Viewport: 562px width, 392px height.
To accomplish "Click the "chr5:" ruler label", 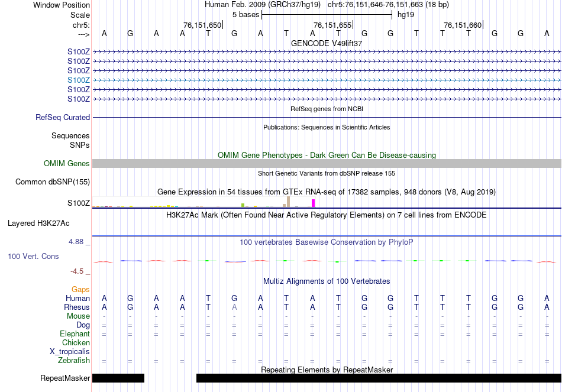I will (x=81, y=25).
